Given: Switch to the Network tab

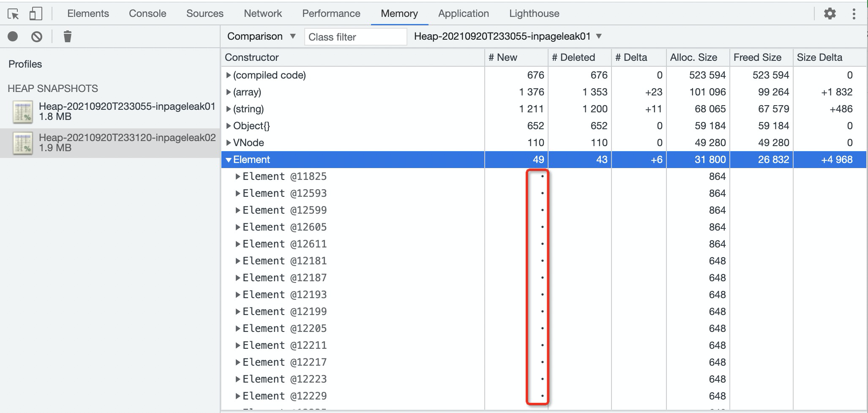Looking at the screenshot, I should pyautogui.click(x=262, y=14).
